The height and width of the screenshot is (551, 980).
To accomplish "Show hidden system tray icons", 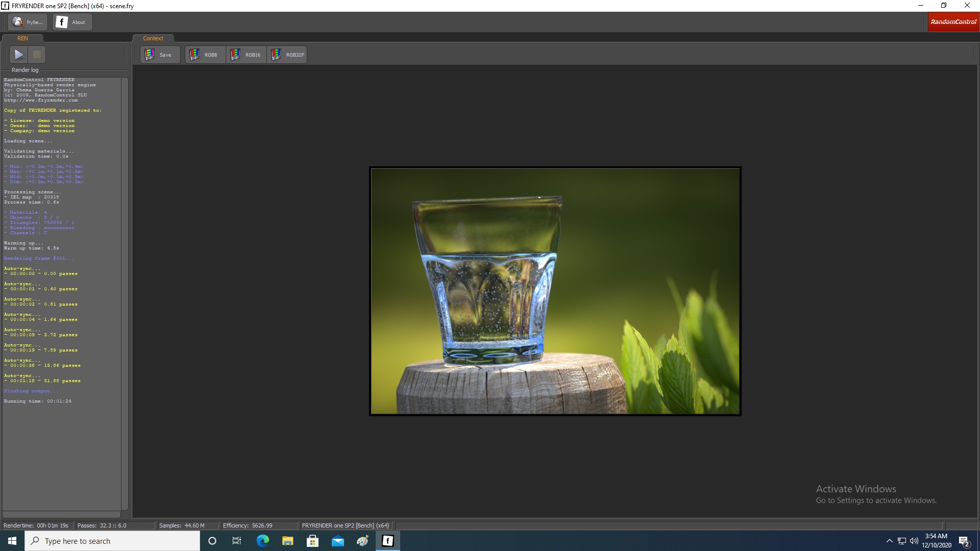I will click(x=889, y=541).
